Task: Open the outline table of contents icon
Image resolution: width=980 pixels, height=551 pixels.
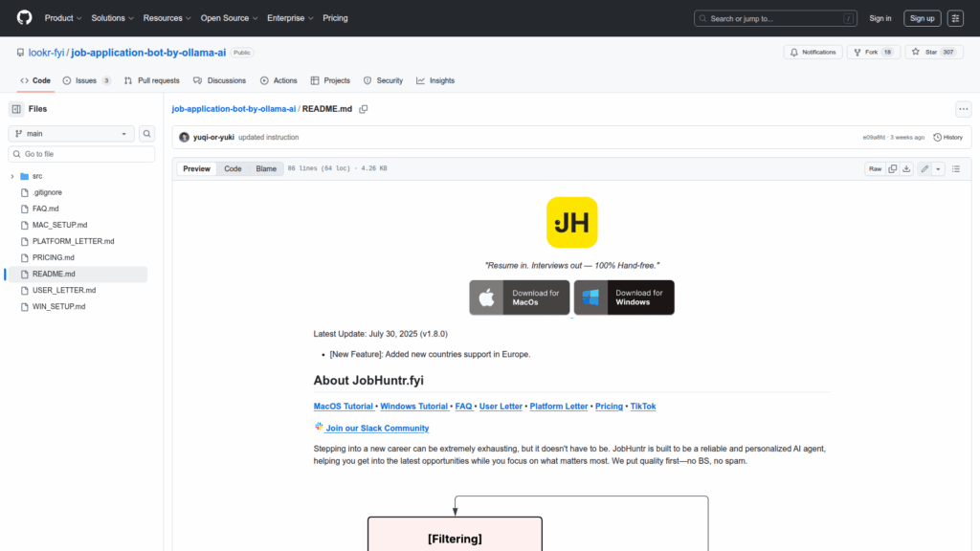Action: (x=956, y=168)
